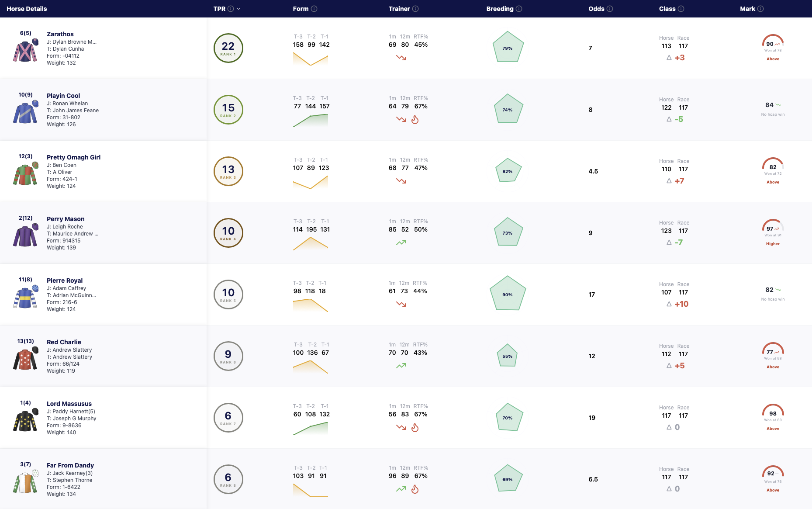Click the Trainer column info icon
Screen dimensions: 812x509
tap(415, 9)
